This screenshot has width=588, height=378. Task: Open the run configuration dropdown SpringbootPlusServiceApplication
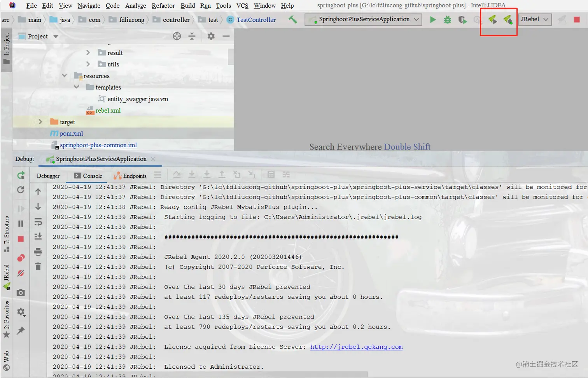point(363,19)
